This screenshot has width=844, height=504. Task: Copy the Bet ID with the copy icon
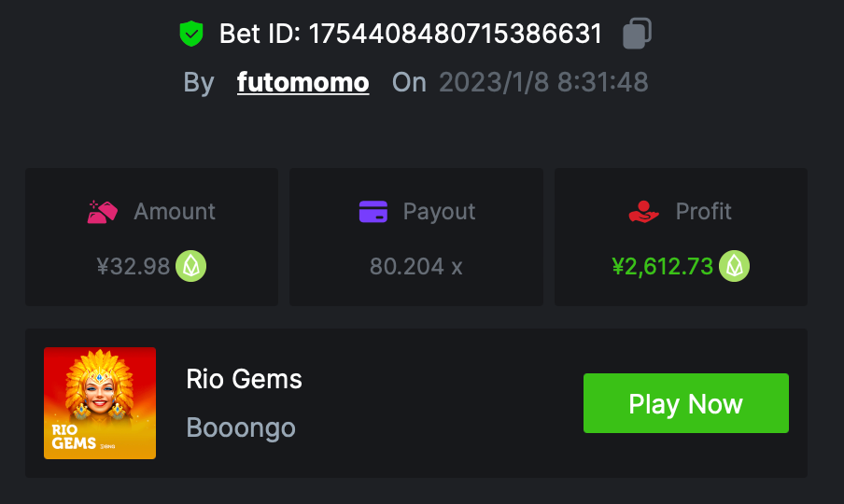[636, 34]
